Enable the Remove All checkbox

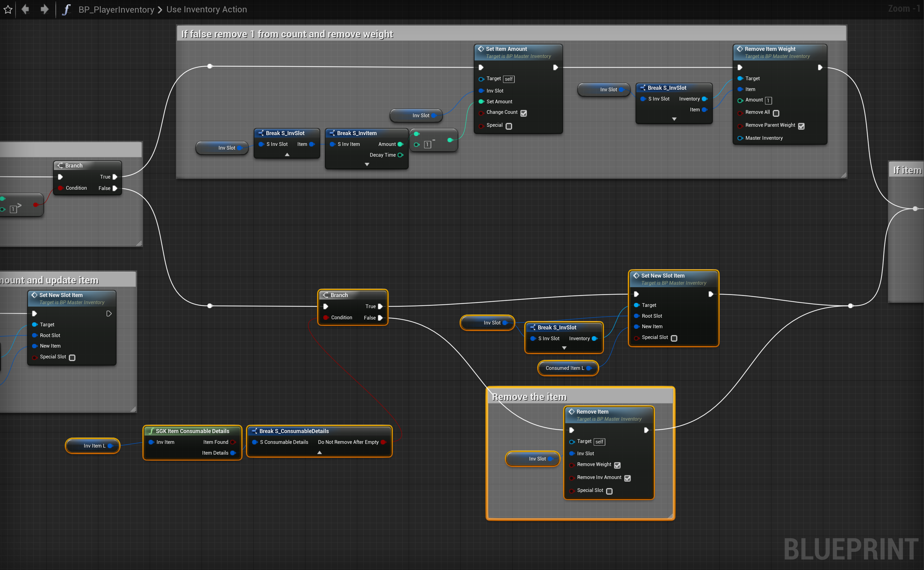(x=776, y=113)
